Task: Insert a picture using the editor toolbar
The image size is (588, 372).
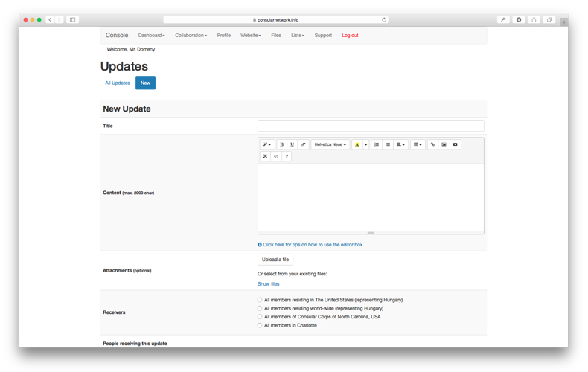Action: [x=444, y=144]
